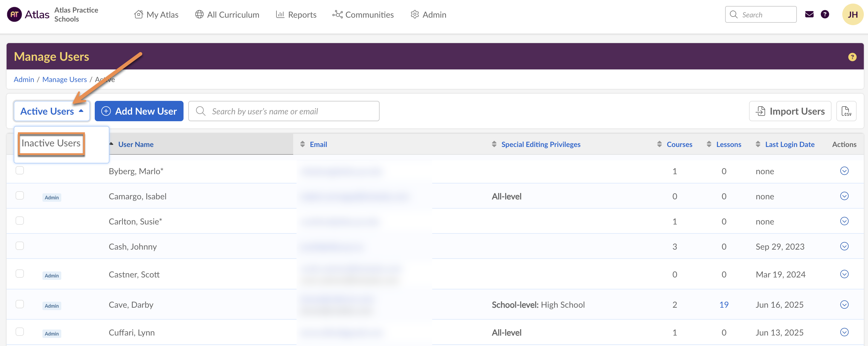The height and width of the screenshot is (346, 868).
Task: Select the checkbox for Cash, Johnny
Action: (20, 246)
